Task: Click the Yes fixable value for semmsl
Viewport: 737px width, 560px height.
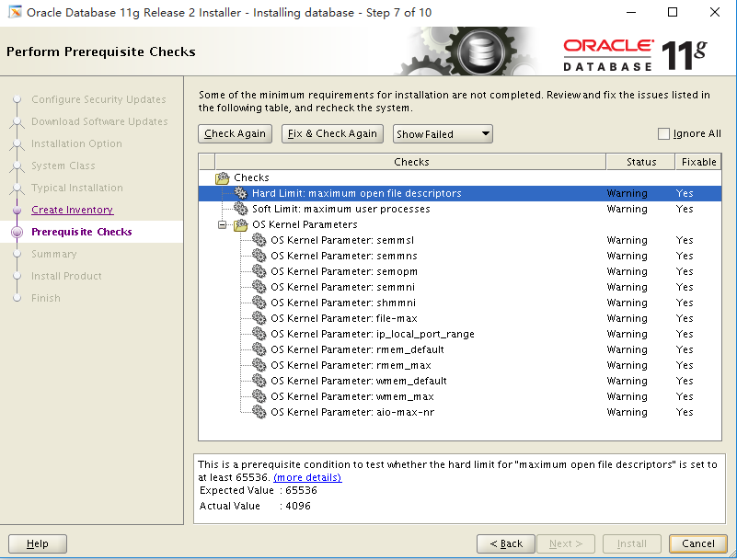Action: (x=685, y=240)
